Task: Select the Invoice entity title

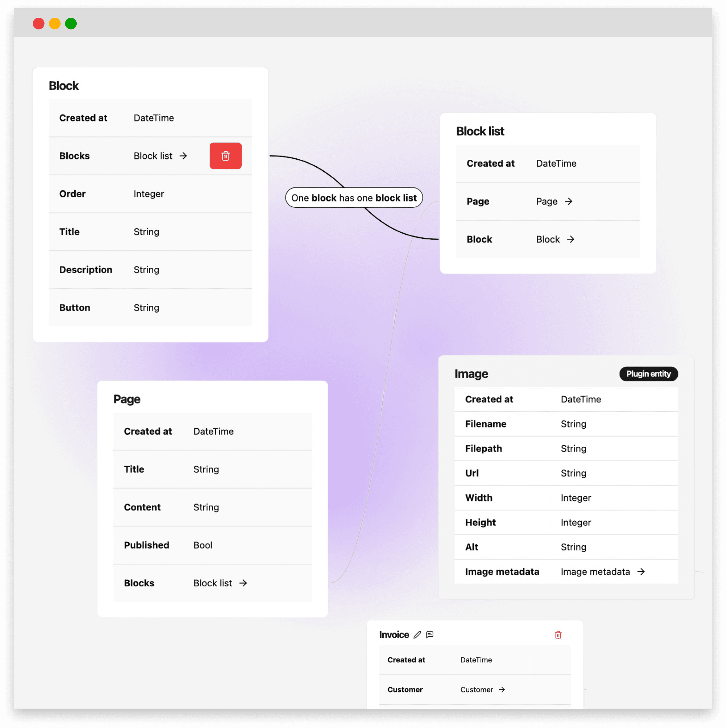Action: (x=394, y=635)
